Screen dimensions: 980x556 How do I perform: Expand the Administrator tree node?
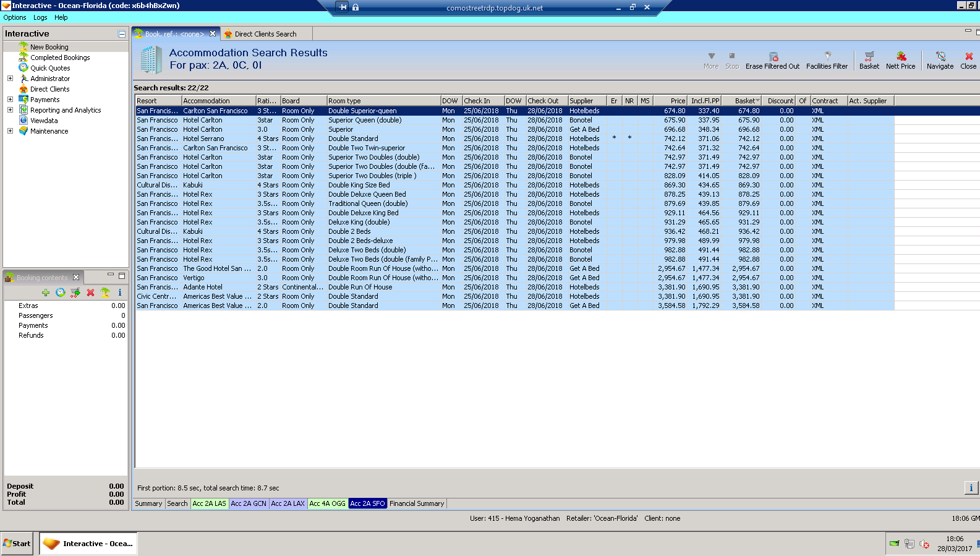[10, 78]
